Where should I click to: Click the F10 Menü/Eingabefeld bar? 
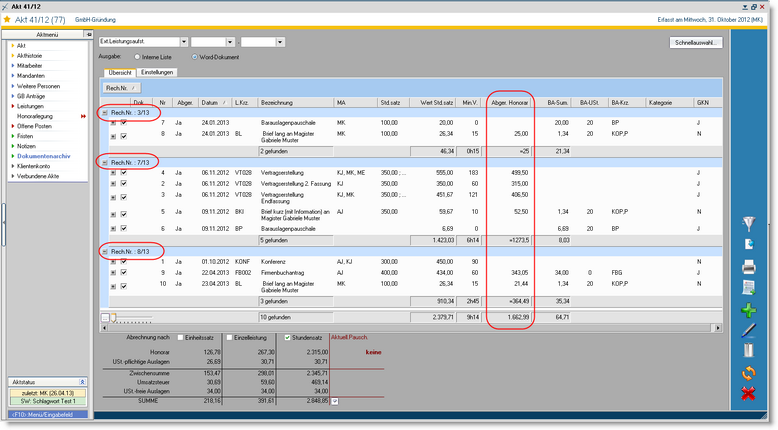click(x=48, y=414)
